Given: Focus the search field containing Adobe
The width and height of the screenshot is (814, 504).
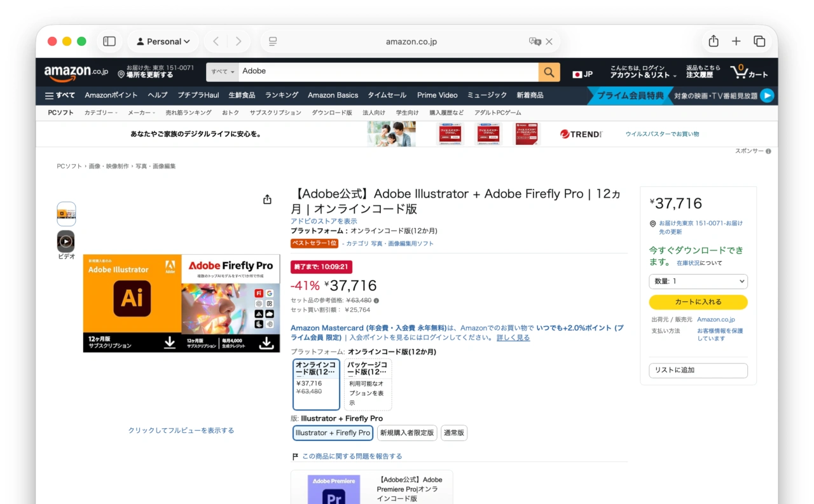Looking at the screenshot, I should [x=389, y=72].
